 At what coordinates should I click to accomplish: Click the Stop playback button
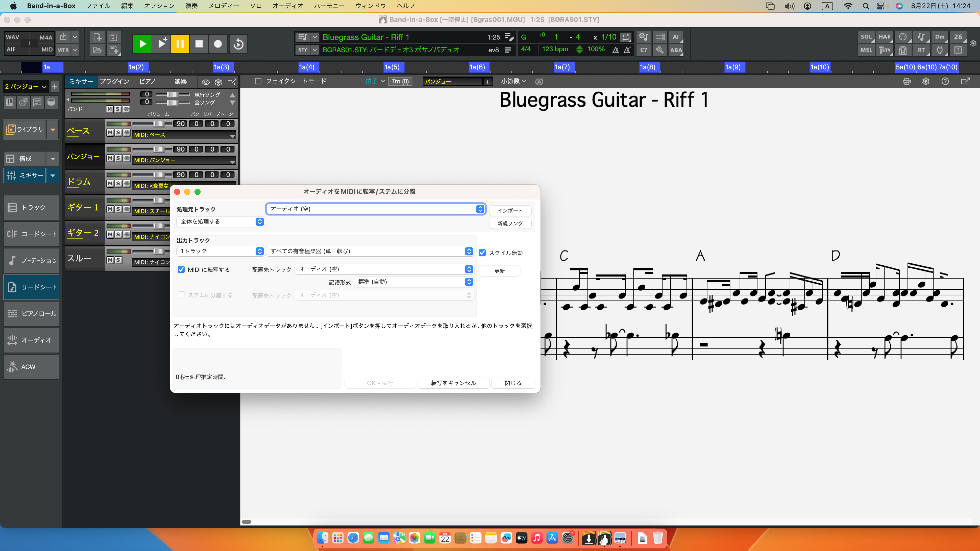click(x=199, y=44)
